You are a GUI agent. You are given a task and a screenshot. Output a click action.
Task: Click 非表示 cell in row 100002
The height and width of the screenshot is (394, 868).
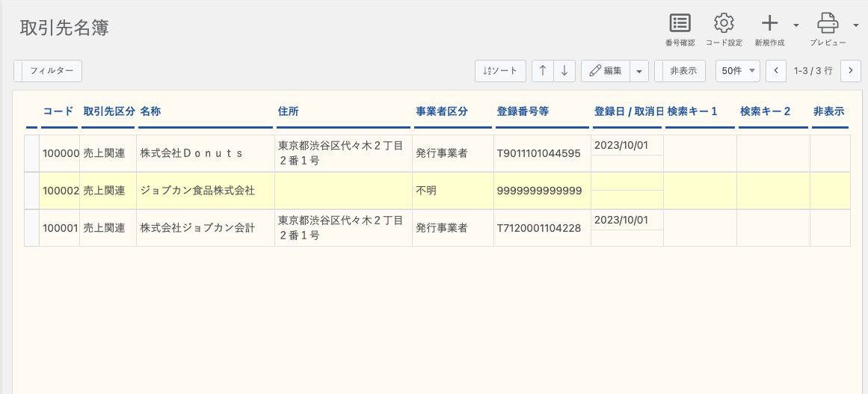830,191
